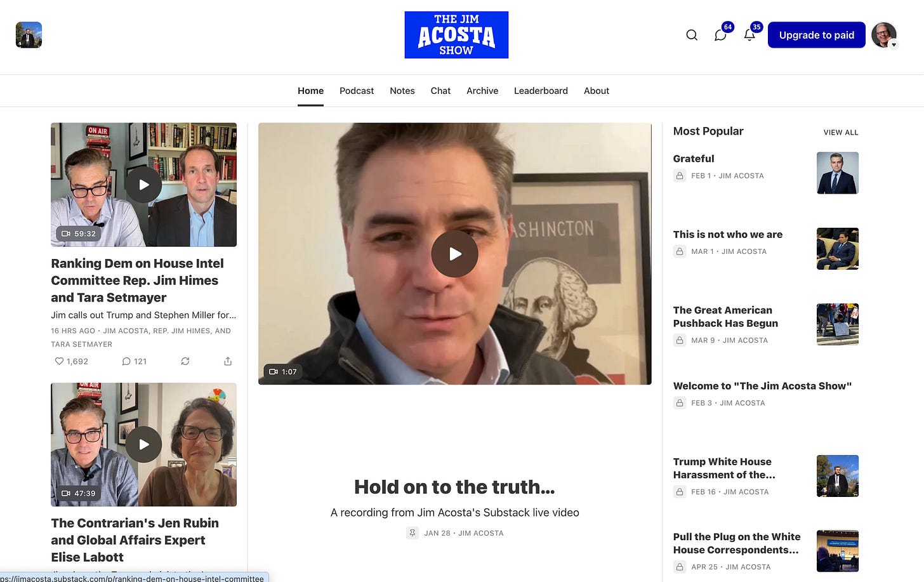Open Trump White House Harassment post
The width and height of the screenshot is (924, 582).
point(724,468)
